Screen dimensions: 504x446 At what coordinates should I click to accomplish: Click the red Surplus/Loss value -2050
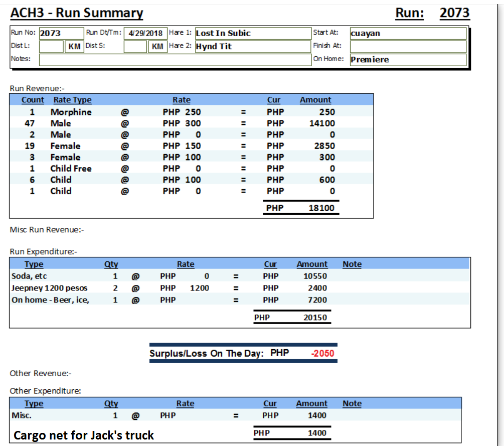click(x=322, y=353)
